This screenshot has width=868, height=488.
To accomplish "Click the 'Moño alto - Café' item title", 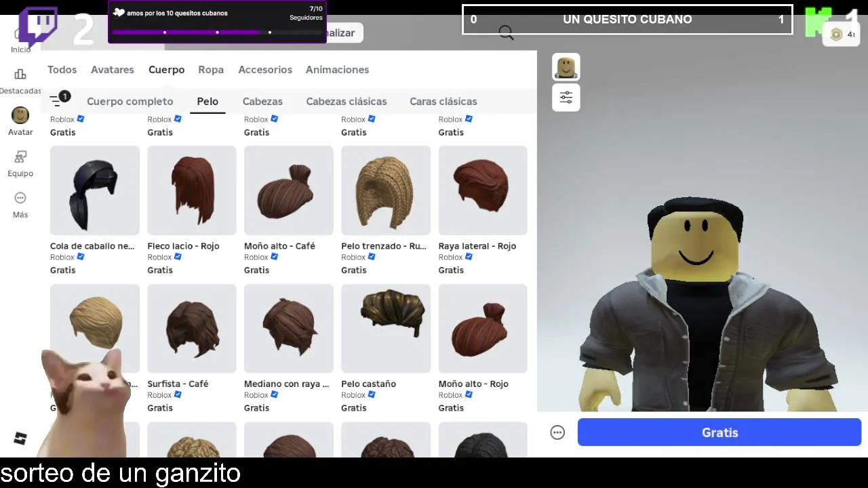I will [279, 246].
